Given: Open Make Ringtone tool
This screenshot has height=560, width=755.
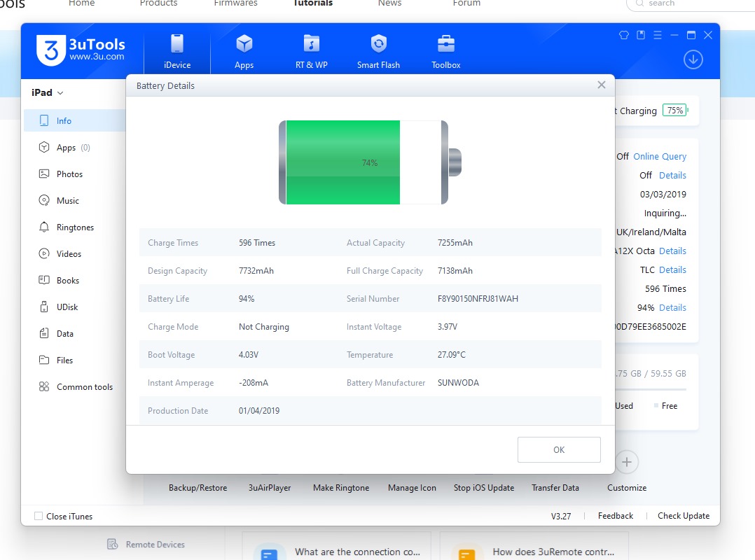Looking at the screenshot, I should [x=341, y=488].
